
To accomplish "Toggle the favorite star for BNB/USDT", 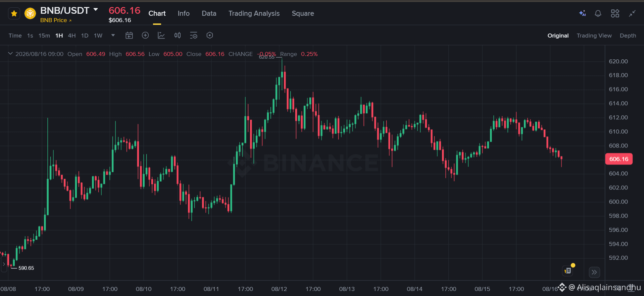I will 14,14.
